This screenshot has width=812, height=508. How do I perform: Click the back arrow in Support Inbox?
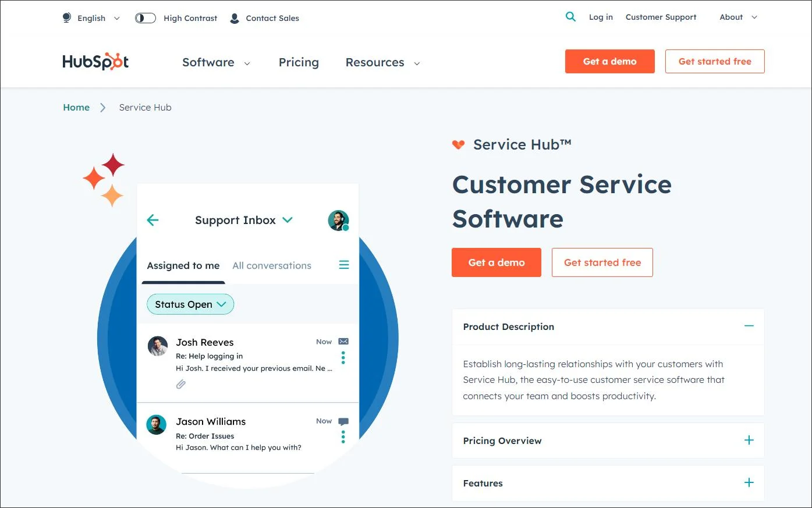153,220
